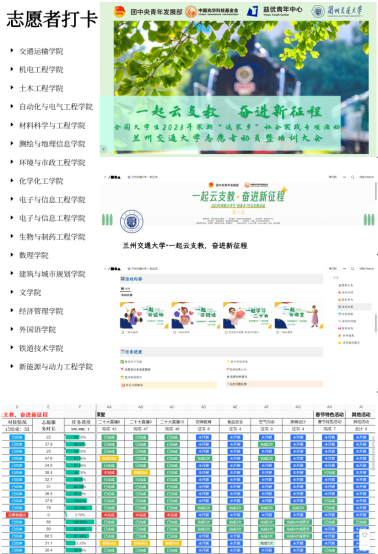The height and width of the screenshot is (554, 378).
Task: Select the 外国语学院 list entry
Action: tap(37, 329)
